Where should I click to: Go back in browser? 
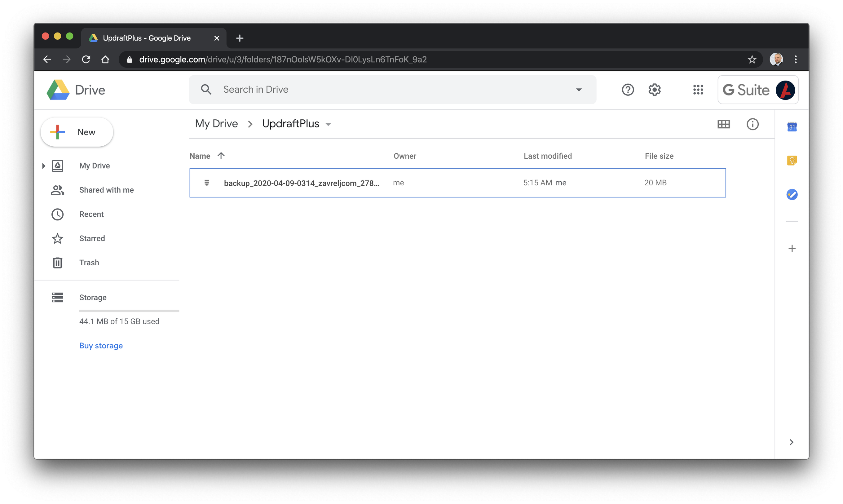(47, 60)
